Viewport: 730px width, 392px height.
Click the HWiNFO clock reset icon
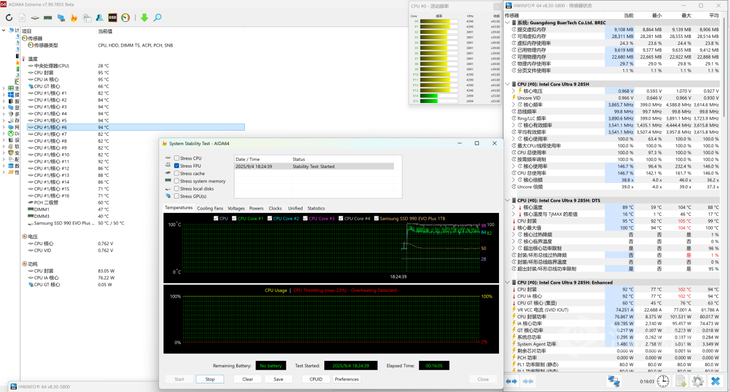click(x=663, y=381)
